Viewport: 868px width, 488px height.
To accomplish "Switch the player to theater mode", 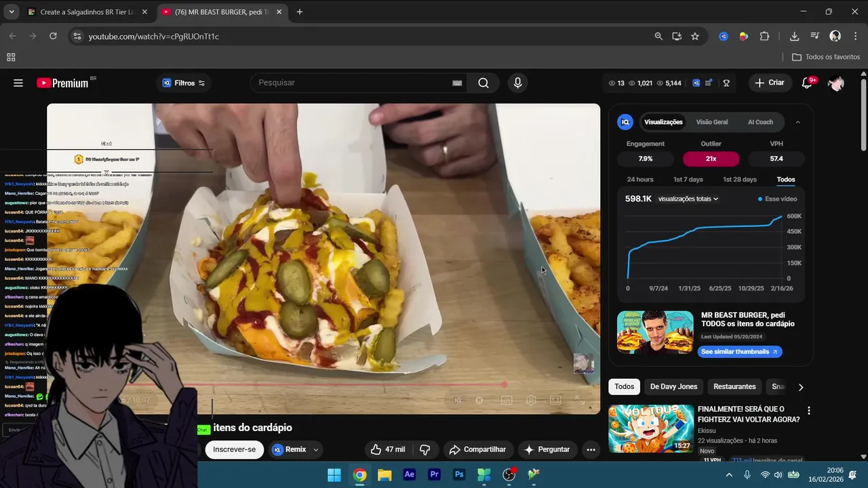I will click(x=555, y=400).
